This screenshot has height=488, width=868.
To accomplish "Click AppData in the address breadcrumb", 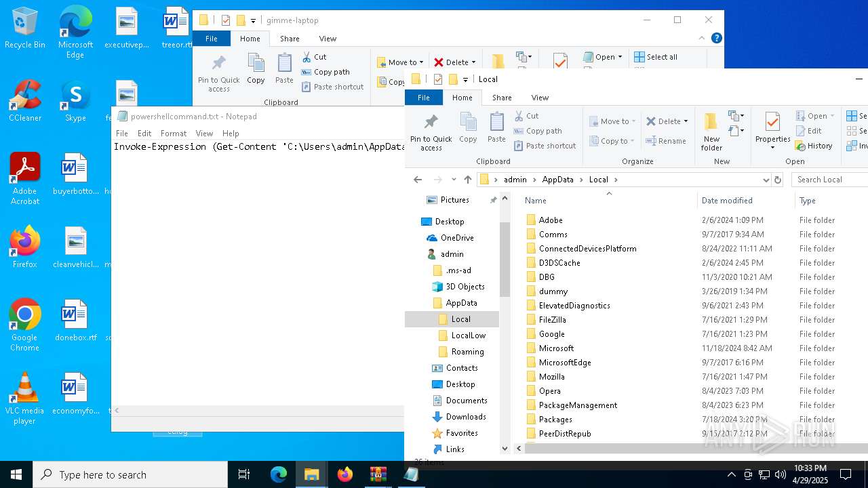I will coord(557,180).
